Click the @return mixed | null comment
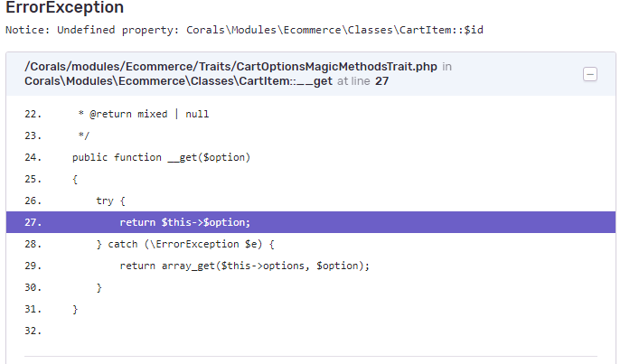Image resolution: width=639 pixels, height=364 pixels. tap(144, 114)
